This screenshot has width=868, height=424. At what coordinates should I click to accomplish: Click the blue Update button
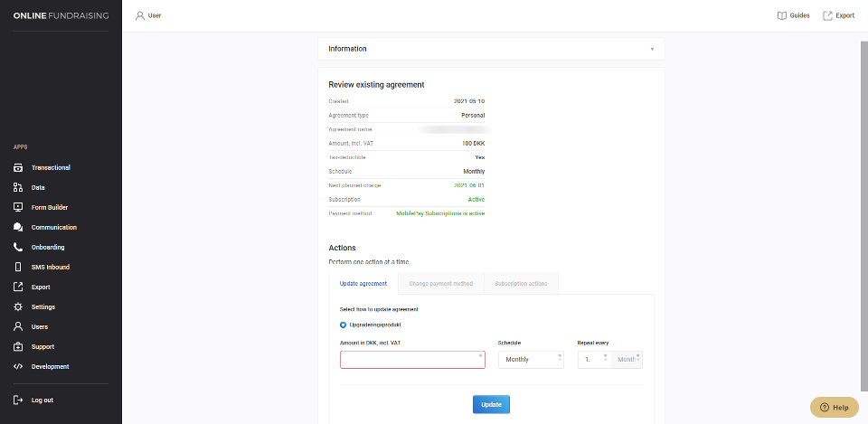tap(491, 405)
